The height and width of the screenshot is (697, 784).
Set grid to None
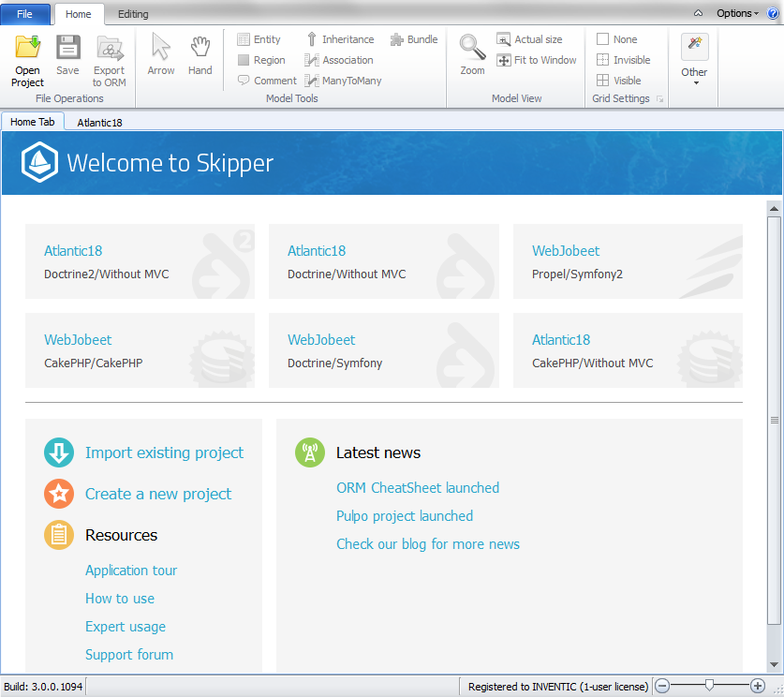point(617,39)
